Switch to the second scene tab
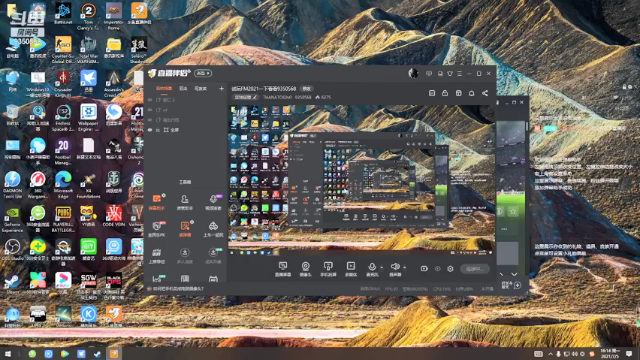 coord(183,88)
